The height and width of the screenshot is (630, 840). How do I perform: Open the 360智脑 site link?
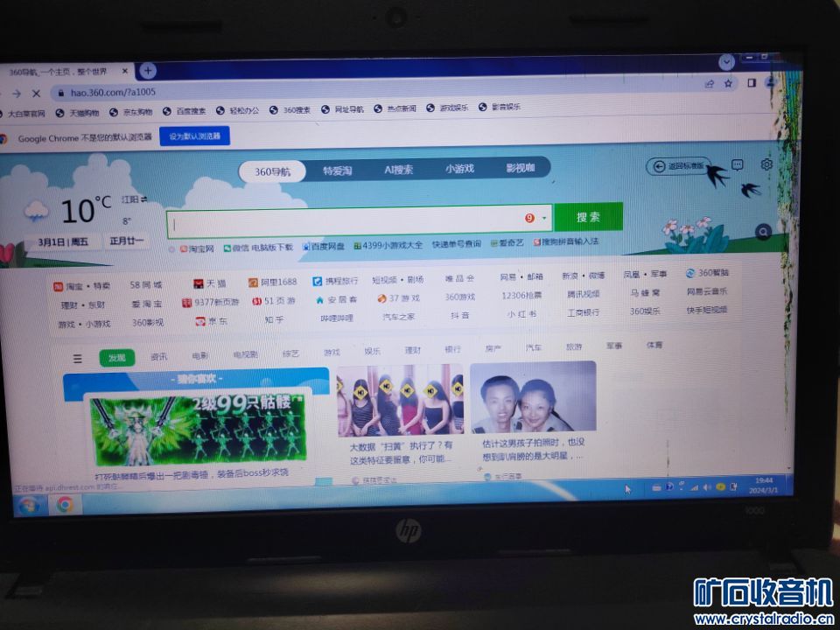click(x=707, y=273)
